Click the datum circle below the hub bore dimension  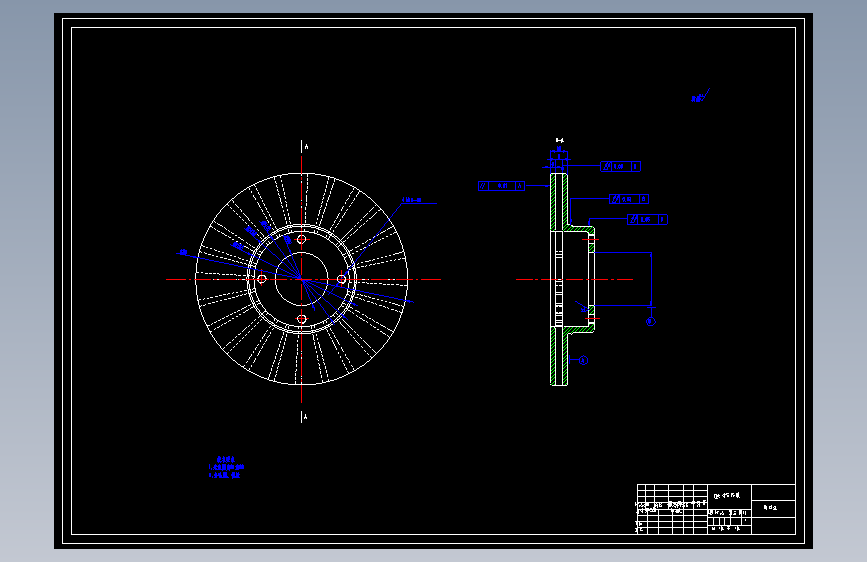click(651, 321)
